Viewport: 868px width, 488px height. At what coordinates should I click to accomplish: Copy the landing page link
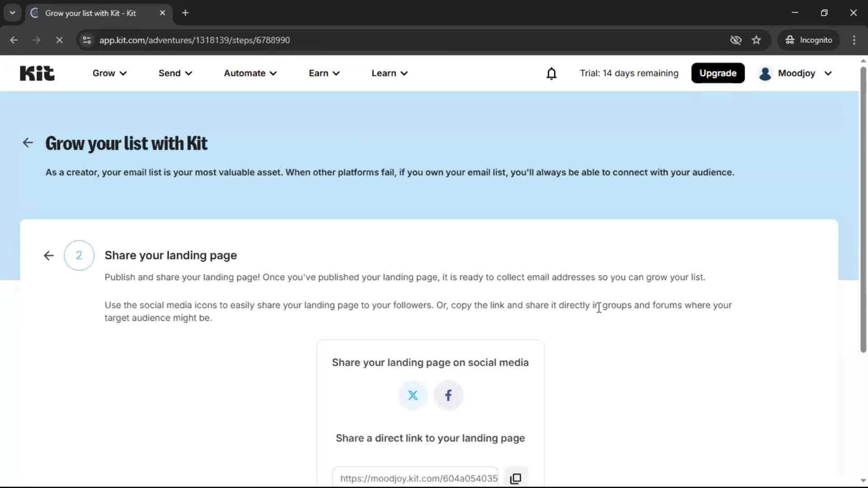(x=516, y=478)
